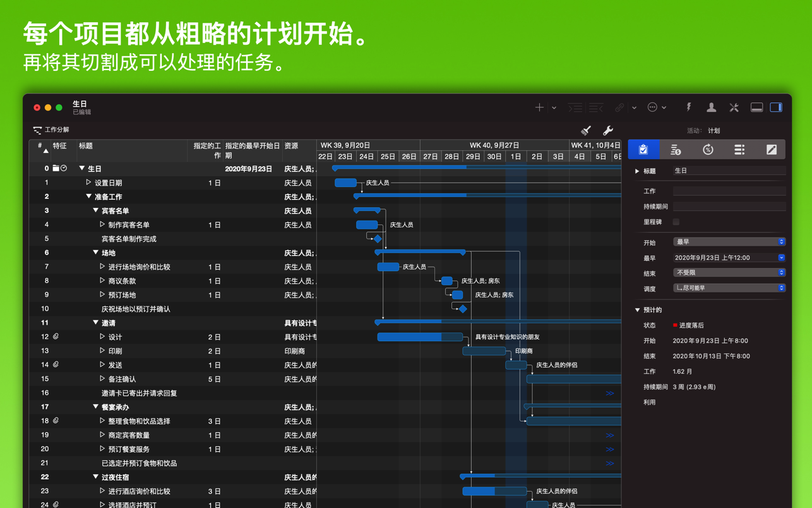Attach a file with the paperclip toolbar icon
Screen dimensions: 812x508
(619, 107)
